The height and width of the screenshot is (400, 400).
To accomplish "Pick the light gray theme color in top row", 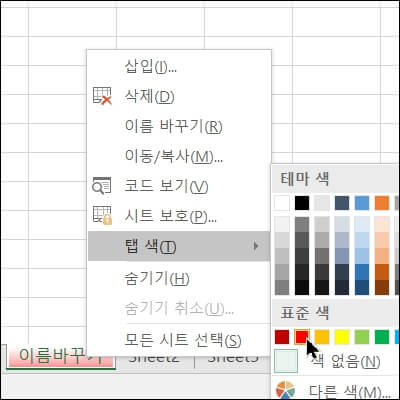I will pyautogui.click(x=322, y=203).
